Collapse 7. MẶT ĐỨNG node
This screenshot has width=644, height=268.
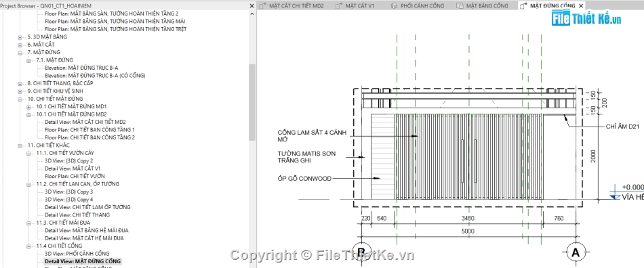pos(20,53)
